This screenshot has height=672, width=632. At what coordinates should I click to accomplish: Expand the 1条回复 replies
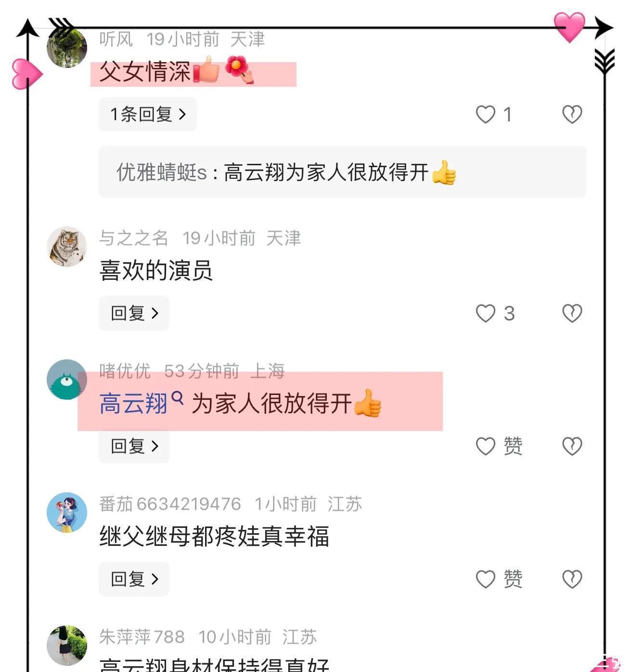(x=148, y=114)
